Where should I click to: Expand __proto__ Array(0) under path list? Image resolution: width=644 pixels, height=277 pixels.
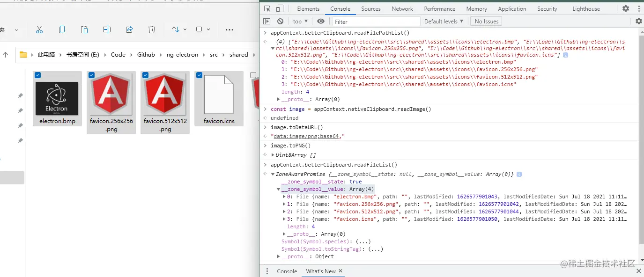point(279,99)
